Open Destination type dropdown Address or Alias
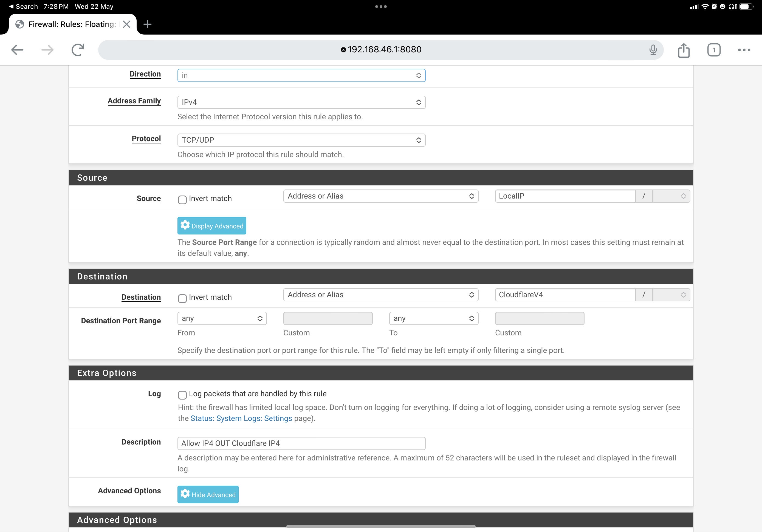 pyautogui.click(x=381, y=295)
